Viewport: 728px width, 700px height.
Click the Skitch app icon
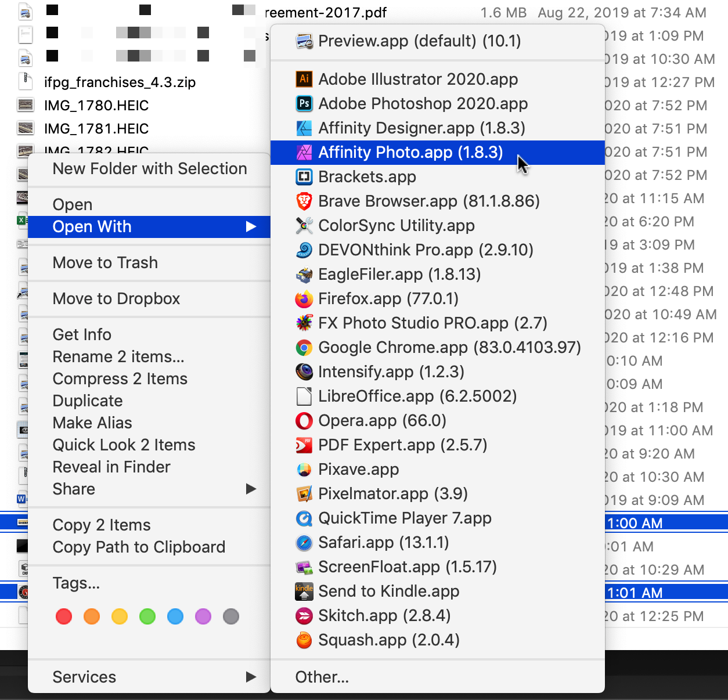304,616
